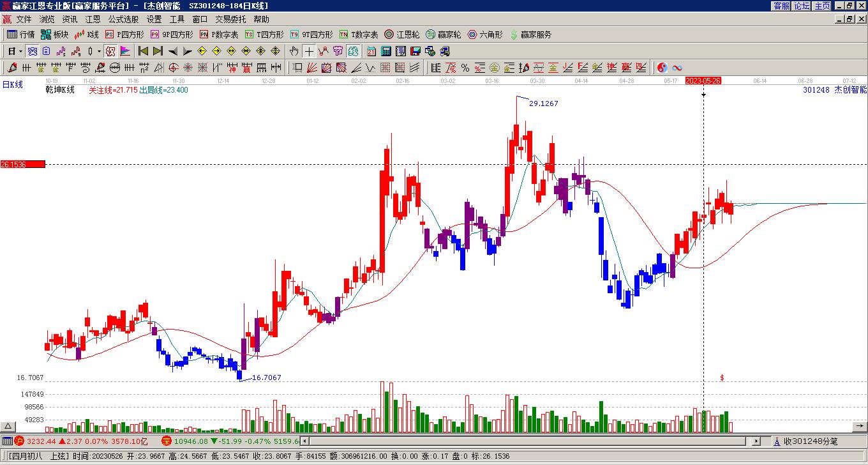The image size is (868, 465).
Task: Open the 帮助 menu
Action: (x=261, y=20)
